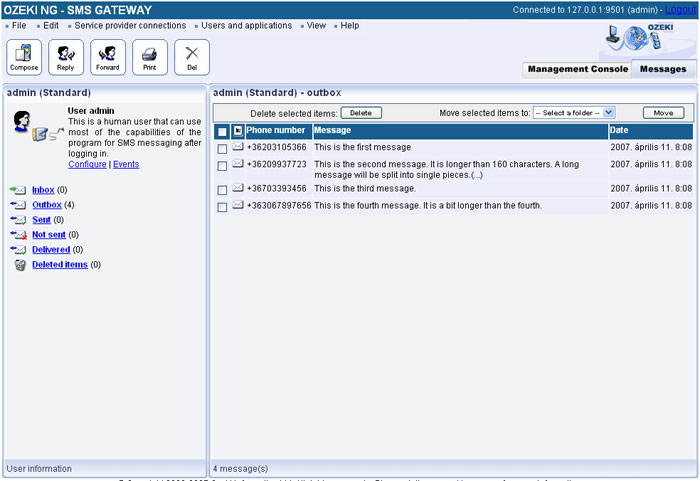Screen dimensions: 700x481
Task: Click the Date column header
Action: tap(651, 131)
